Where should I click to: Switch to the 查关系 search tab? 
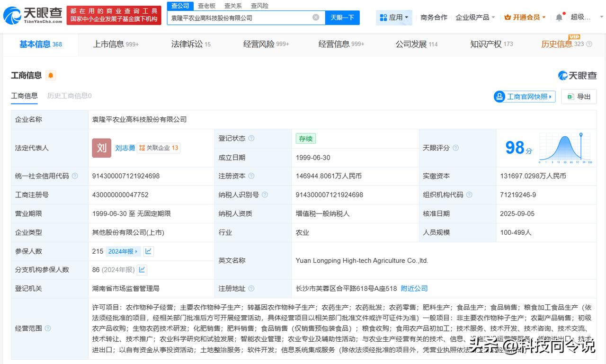pos(233,6)
